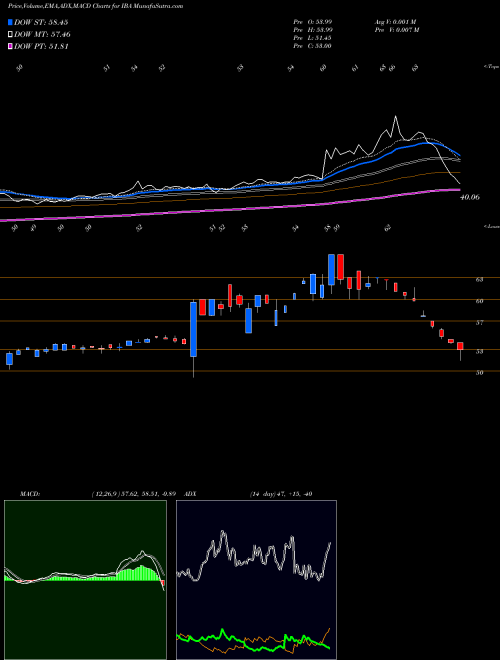Select the 'DOW MT: 57.46' legend text

[42, 35]
